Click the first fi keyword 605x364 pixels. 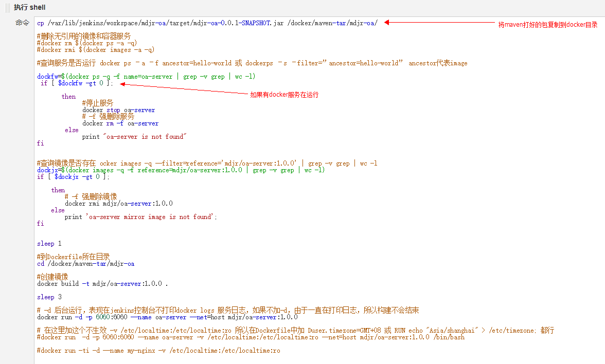[40, 143]
